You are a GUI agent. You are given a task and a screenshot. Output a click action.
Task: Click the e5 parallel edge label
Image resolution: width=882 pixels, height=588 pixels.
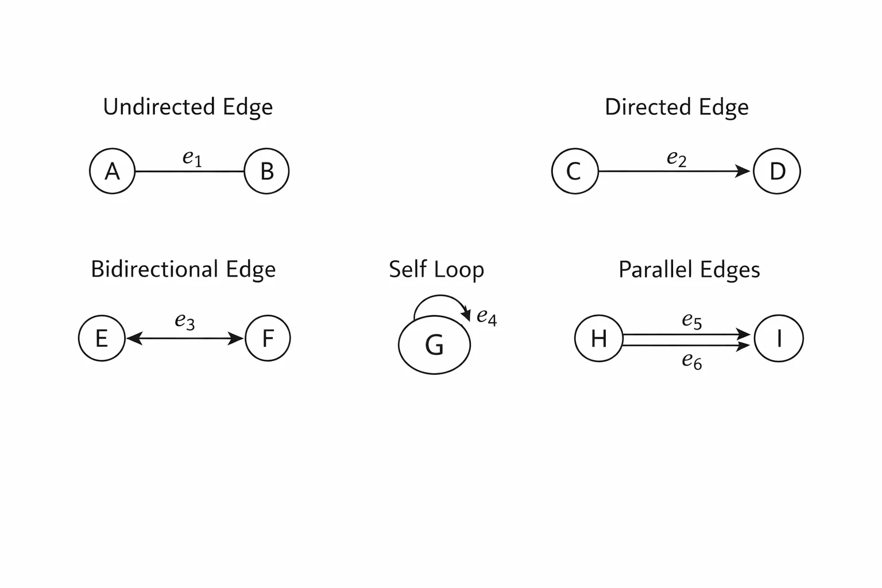692,321
